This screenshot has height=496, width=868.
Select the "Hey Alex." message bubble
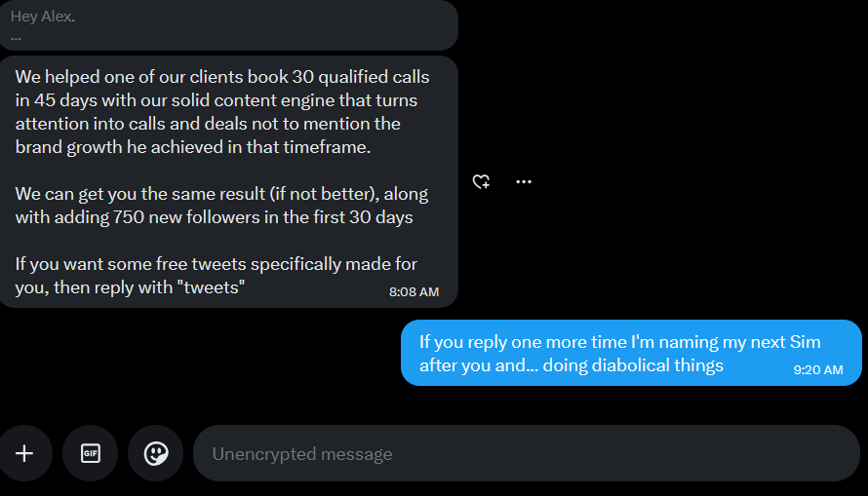[228, 25]
